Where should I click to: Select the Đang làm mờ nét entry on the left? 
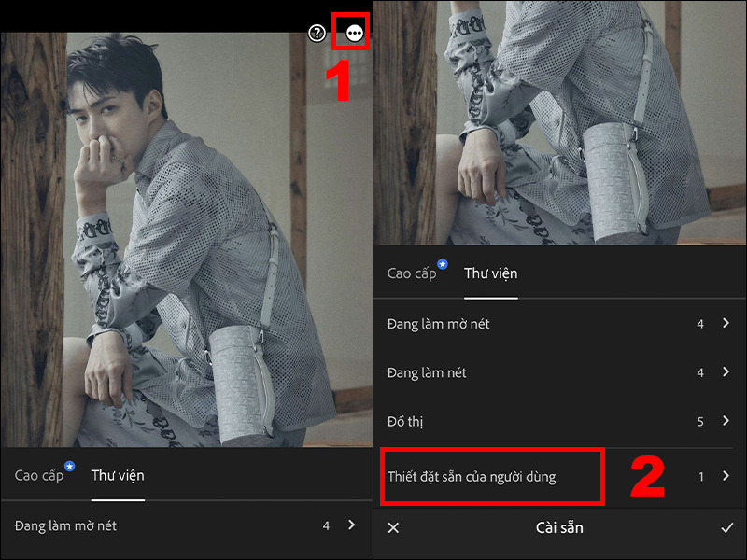65,525
